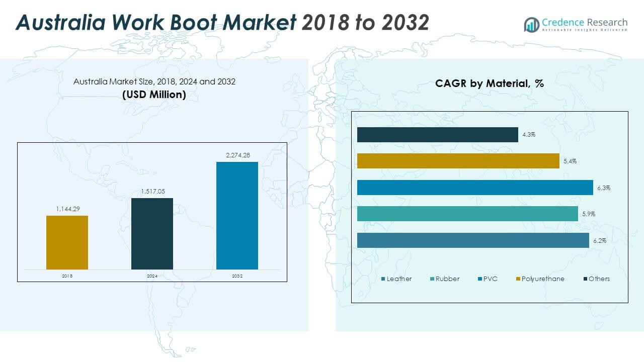Screen dimensions: 644x362
Task: Select the 2024 market size bar
Action: [152, 234]
